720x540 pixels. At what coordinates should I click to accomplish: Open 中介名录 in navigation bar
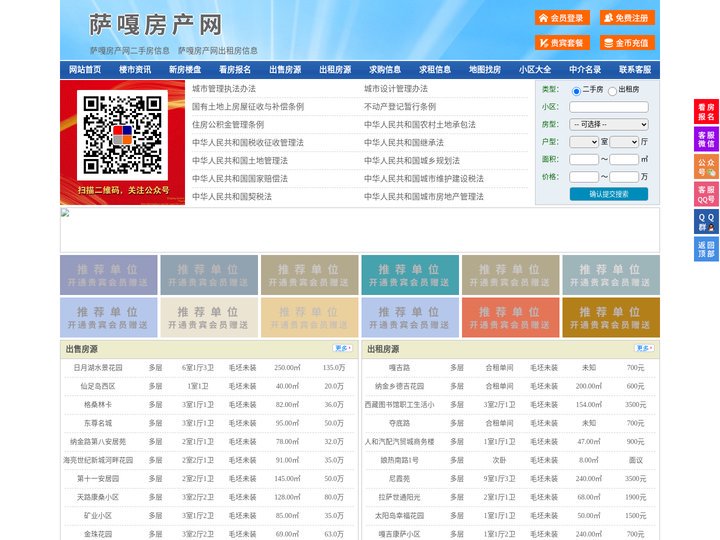pos(585,70)
